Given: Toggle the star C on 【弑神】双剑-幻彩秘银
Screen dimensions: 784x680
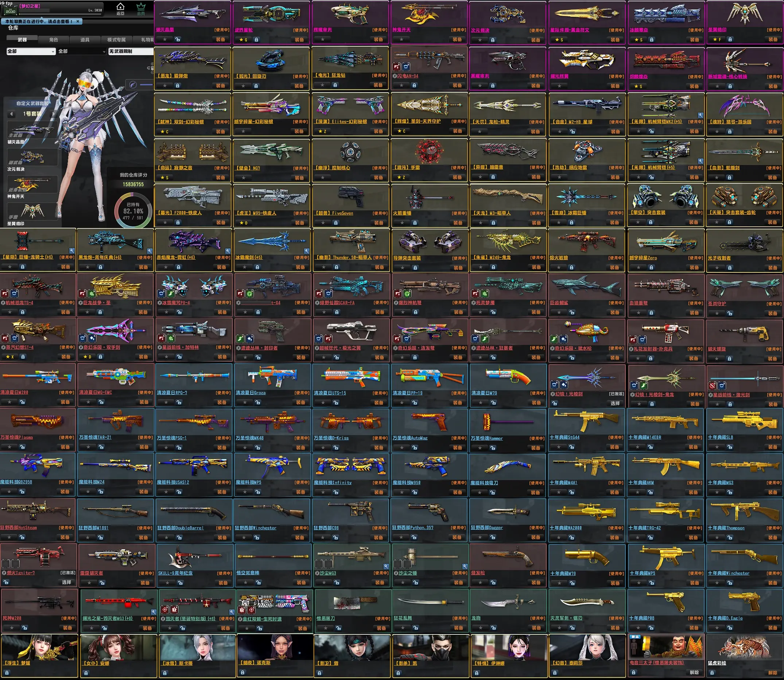Looking at the screenshot, I should point(164,131).
